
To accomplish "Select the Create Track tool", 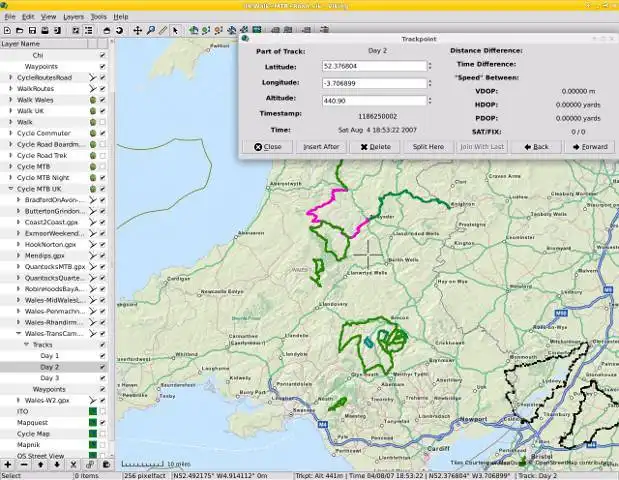I will tap(206, 30).
